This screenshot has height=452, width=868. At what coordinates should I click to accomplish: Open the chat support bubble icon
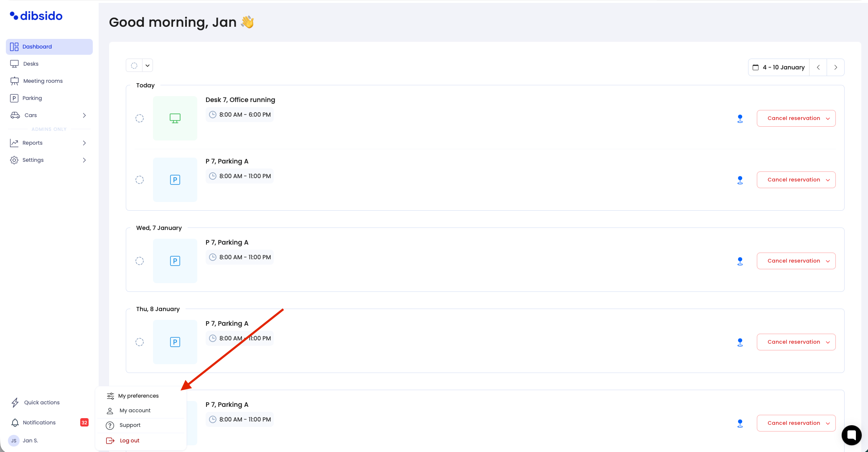(851, 435)
